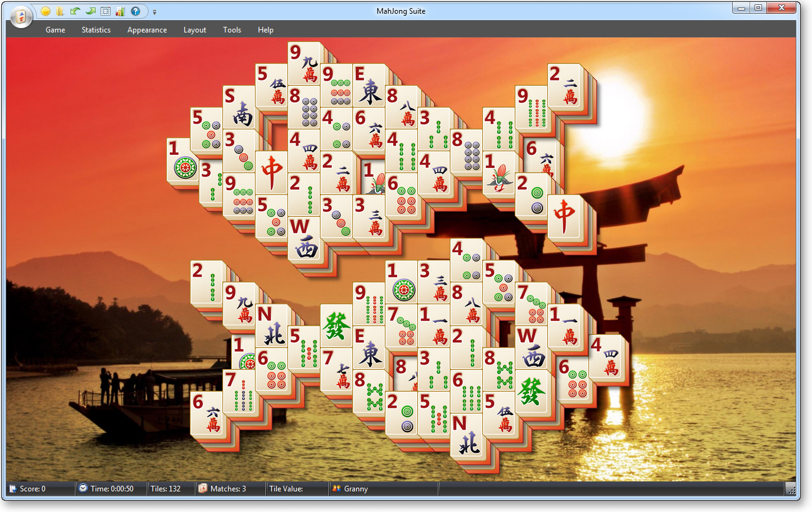Click the layout grid icon in toolbar

(105, 11)
